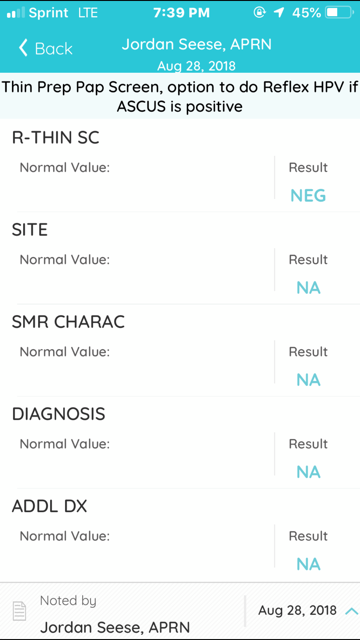Tap the location arrow status icon
This screenshot has height=640, width=360.
pyautogui.click(x=279, y=13)
